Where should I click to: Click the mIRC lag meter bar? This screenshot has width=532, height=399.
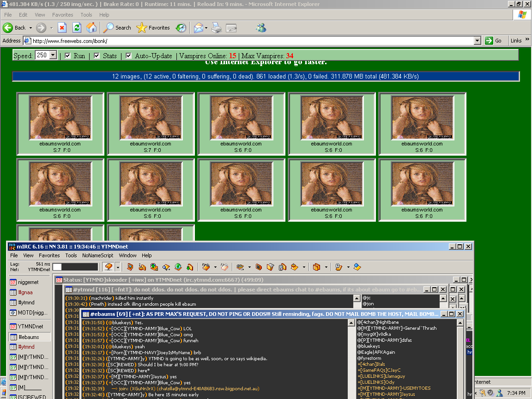coord(75,267)
